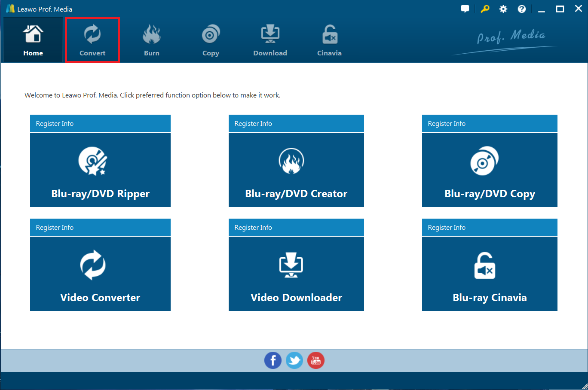Open the Video Converter module
The height and width of the screenshot is (390, 588).
pyautogui.click(x=100, y=274)
